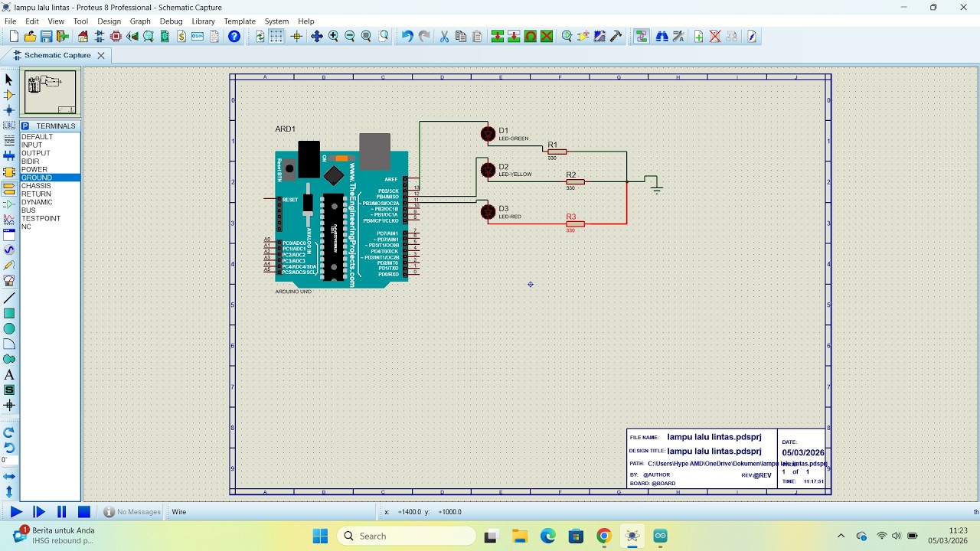Viewport: 980px width, 551px height.
Task: Open the View menu
Action: (56, 21)
